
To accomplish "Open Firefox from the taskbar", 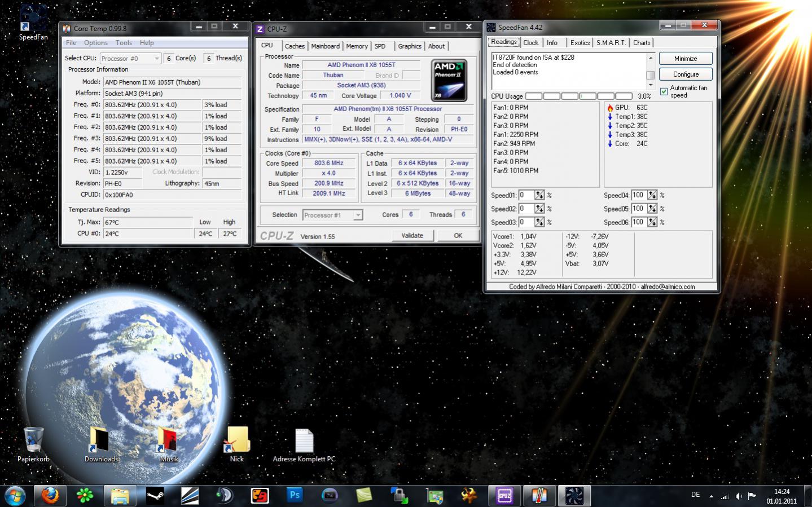I will (50, 496).
